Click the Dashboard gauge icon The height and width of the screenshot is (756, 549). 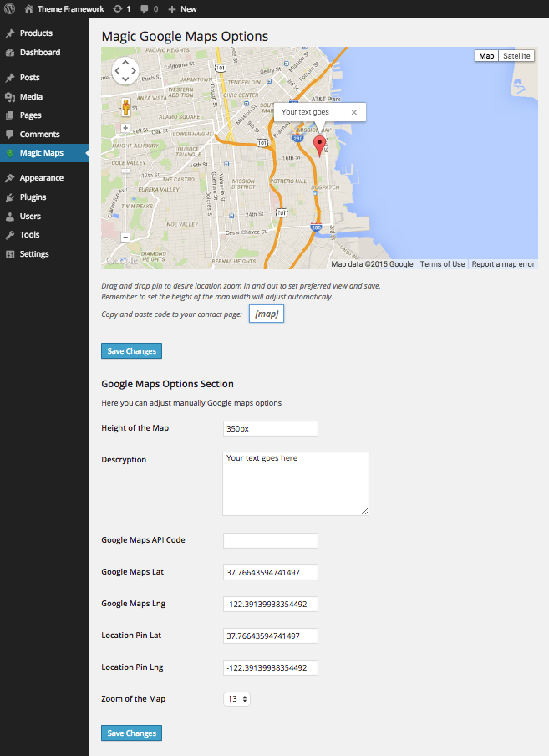coord(10,53)
